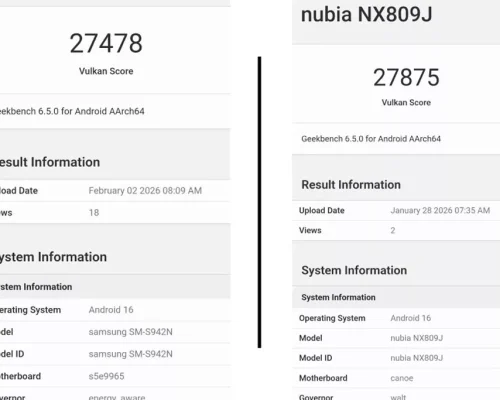Click motherboard value s5e9965

[106, 376]
